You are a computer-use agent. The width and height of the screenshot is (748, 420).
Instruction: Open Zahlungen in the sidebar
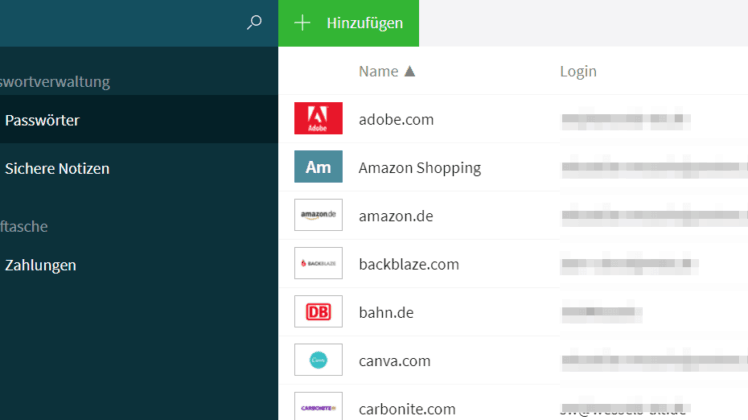point(139,265)
